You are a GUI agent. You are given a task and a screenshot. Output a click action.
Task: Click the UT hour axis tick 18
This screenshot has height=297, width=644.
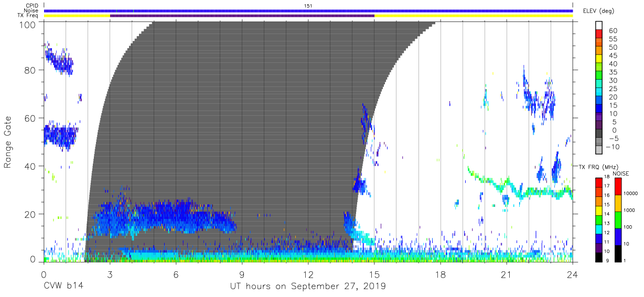pos(441,275)
